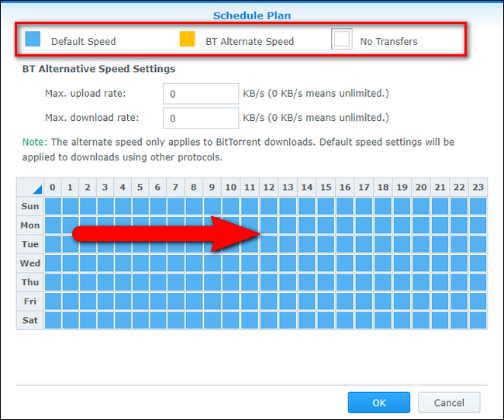This screenshot has width=504, height=420.
Task: Select the blue Default Speed swatch
Action: click(x=33, y=40)
